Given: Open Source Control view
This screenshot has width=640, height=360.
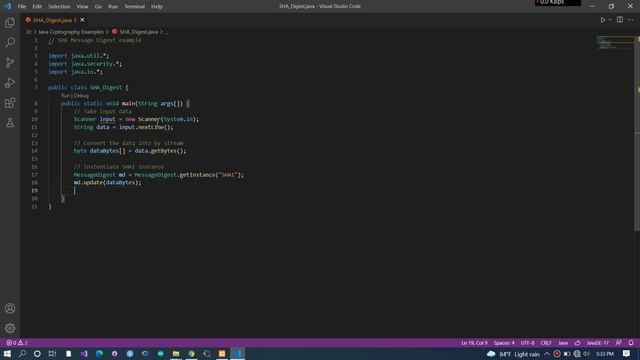Looking at the screenshot, I should 10,62.
